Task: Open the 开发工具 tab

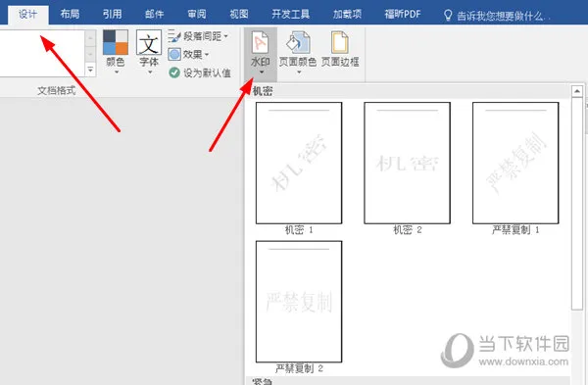Action: point(291,15)
